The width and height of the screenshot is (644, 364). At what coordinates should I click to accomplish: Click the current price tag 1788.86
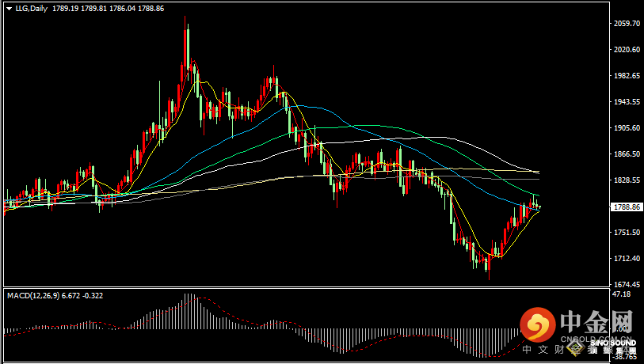pyautogui.click(x=626, y=207)
